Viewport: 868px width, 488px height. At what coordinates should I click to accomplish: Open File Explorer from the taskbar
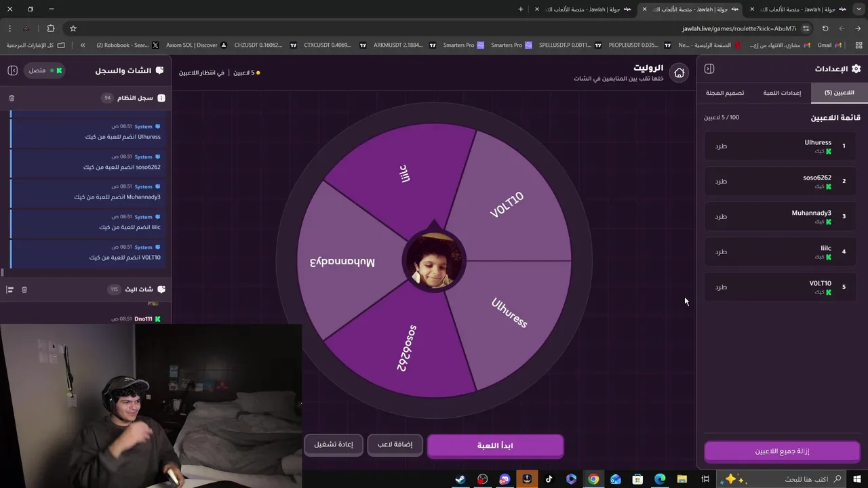tap(682, 479)
